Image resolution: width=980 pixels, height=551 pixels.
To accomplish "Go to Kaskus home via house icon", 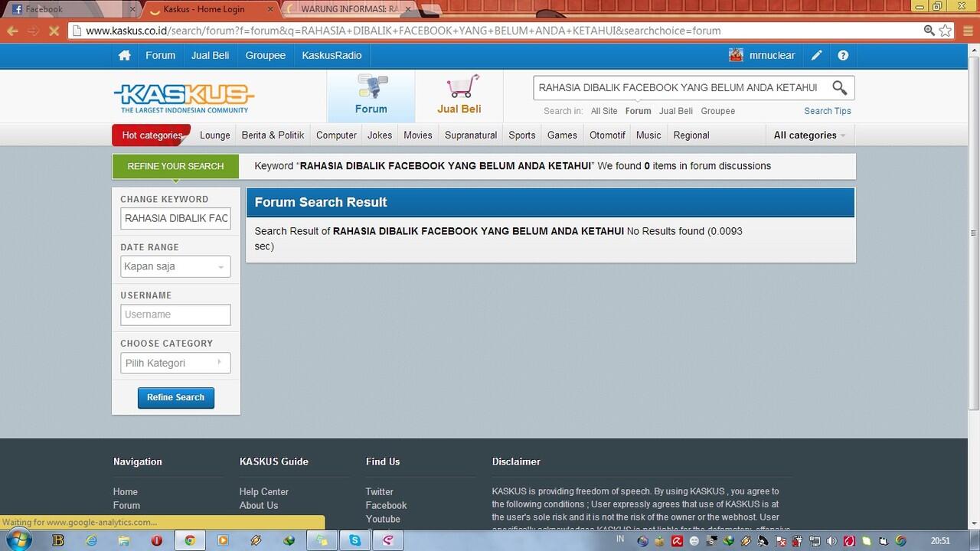I will [x=124, y=55].
